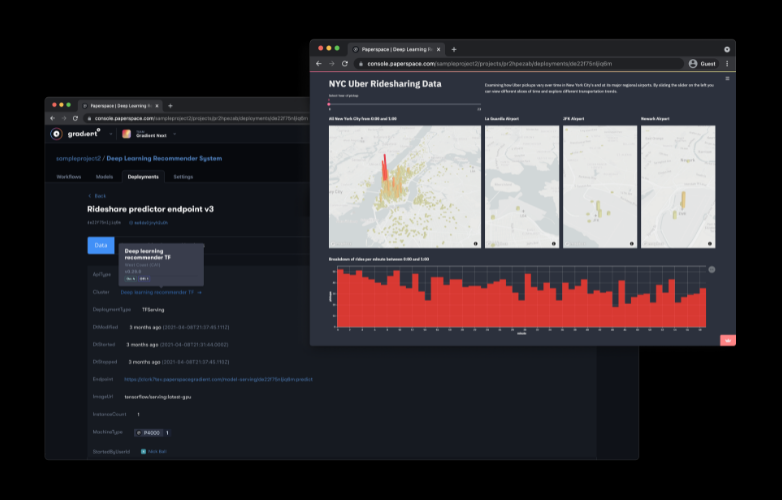
Task: Close the Paperspace tab in the NYC Uber window
Action: [438, 49]
